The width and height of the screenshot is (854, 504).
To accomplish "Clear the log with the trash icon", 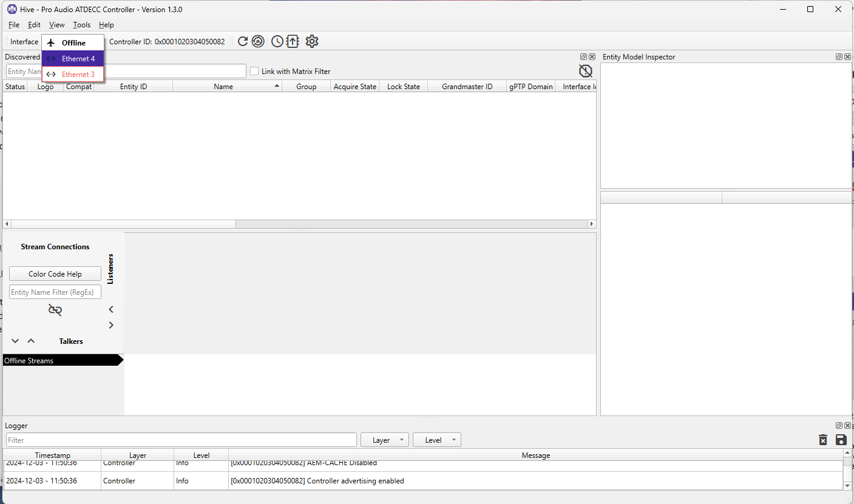I will [x=823, y=440].
